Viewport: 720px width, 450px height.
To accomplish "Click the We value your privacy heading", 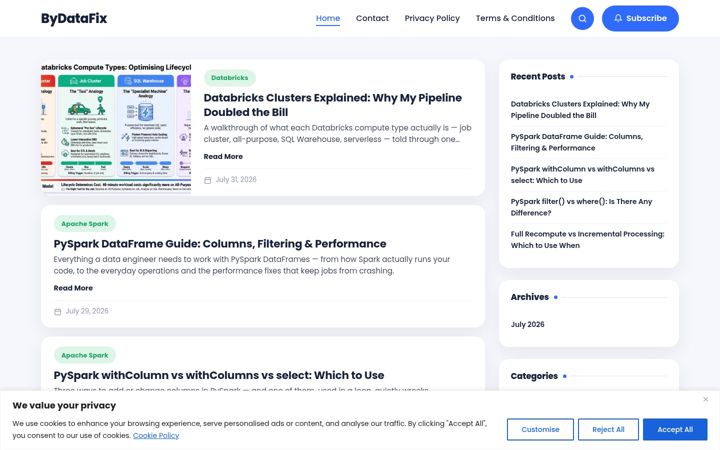I will pos(64,405).
